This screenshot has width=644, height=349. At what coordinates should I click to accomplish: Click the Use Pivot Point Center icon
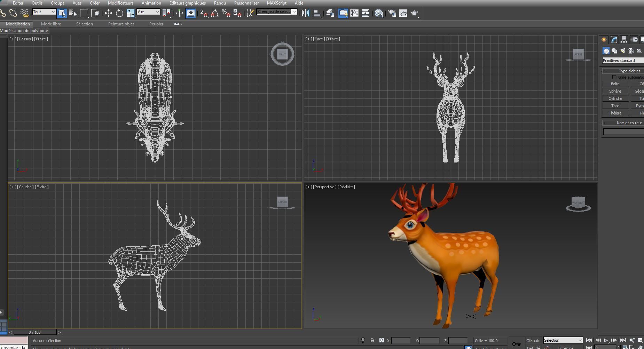[166, 13]
